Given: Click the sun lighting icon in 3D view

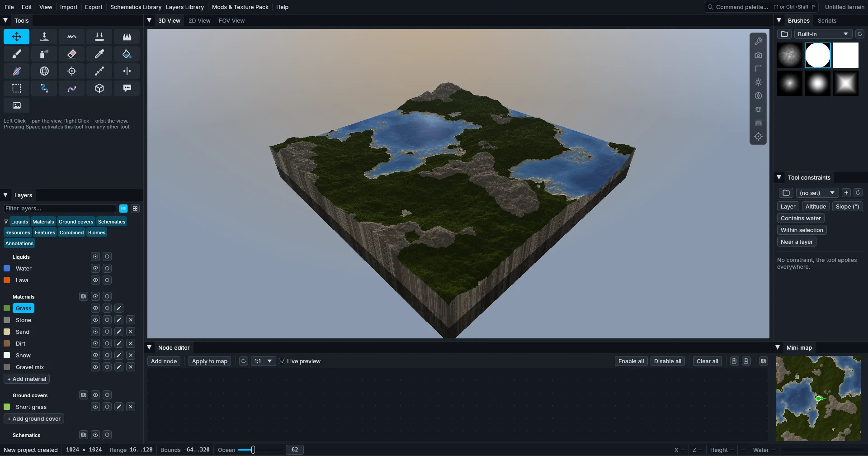Looking at the screenshot, I should pos(758,82).
